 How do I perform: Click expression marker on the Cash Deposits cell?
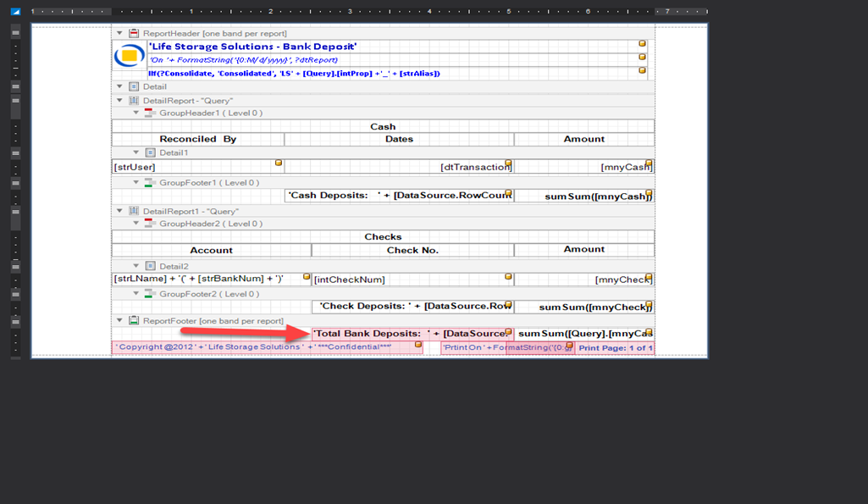click(x=508, y=193)
